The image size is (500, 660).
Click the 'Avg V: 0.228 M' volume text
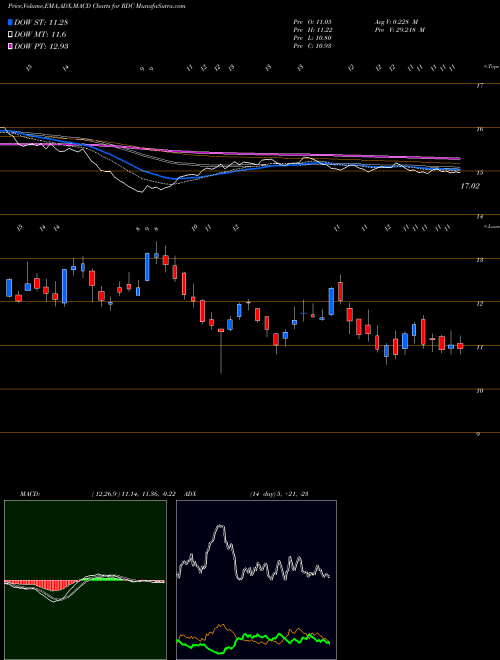pyautogui.click(x=395, y=22)
